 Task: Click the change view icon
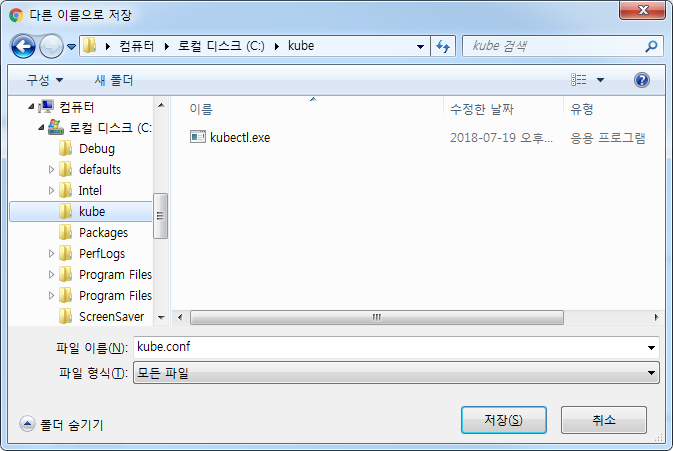click(x=579, y=80)
